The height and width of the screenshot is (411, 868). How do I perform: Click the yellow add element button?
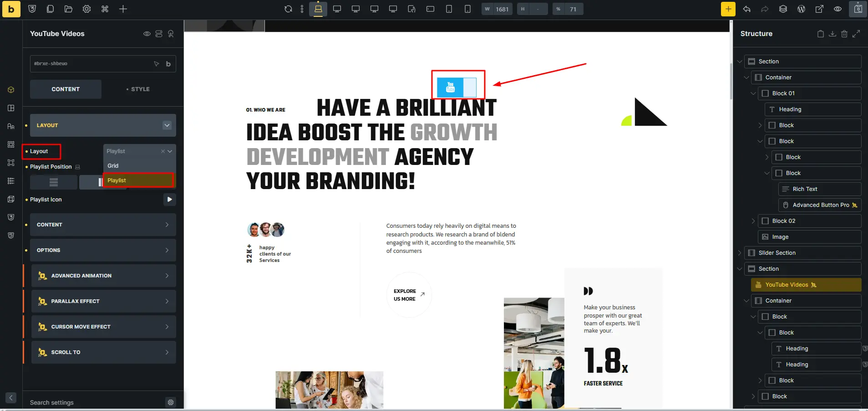(728, 9)
